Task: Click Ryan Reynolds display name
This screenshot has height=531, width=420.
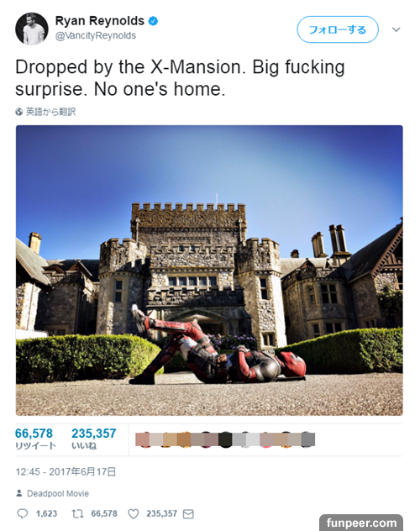Action: tap(99, 21)
